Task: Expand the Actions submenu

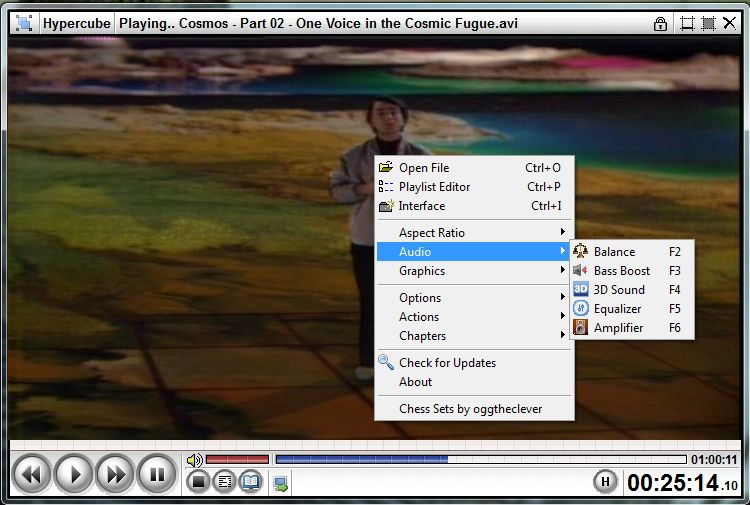Action: click(x=474, y=317)
